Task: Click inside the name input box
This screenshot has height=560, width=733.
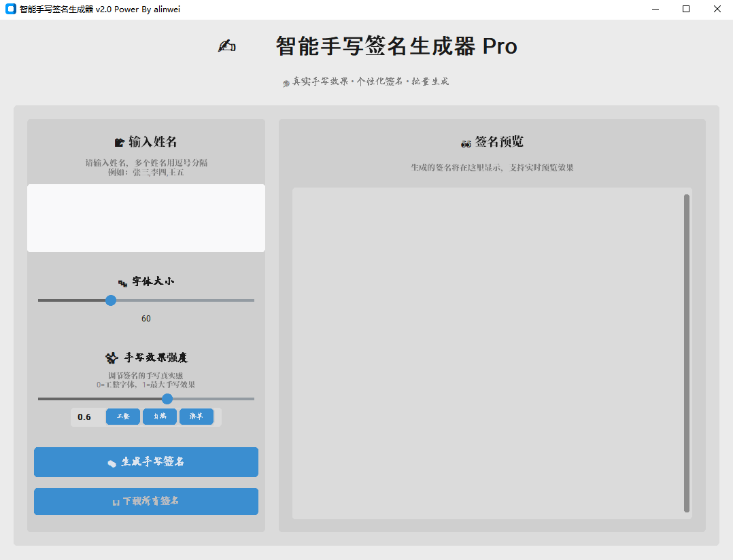Action: point(146,217)
